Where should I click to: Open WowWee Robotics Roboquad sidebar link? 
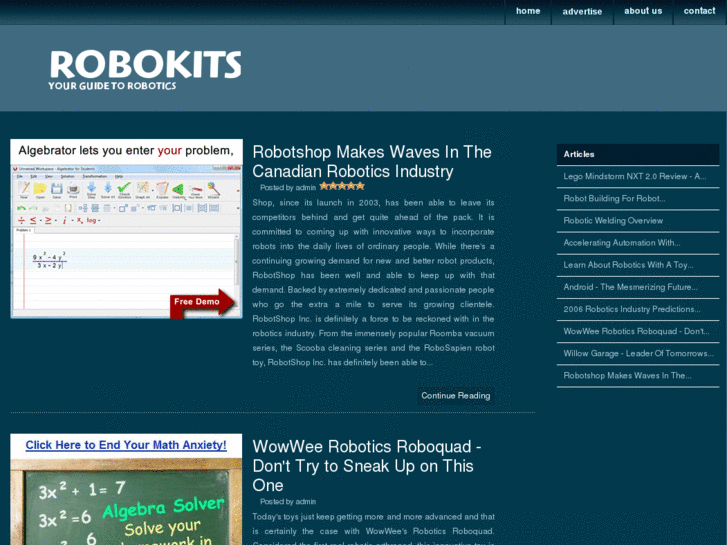pos(636,331)
